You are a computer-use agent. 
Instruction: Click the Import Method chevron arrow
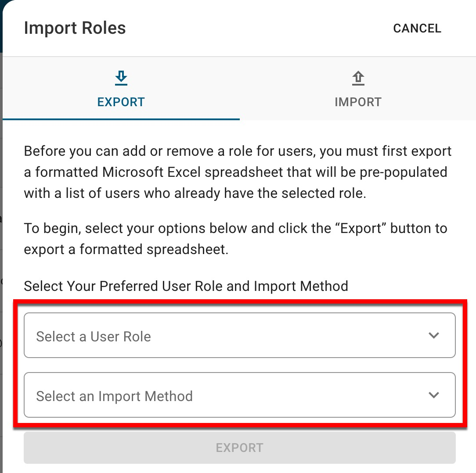tap(433, 395)
